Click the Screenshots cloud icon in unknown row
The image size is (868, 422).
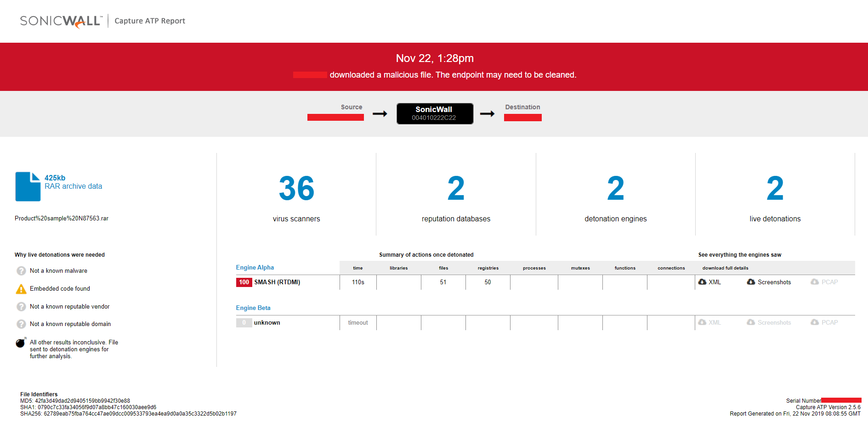[x=751, y=322]
